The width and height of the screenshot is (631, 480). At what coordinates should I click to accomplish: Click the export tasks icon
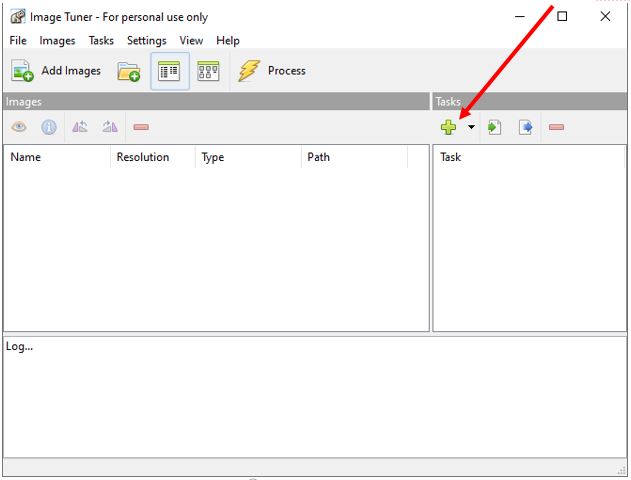(525, 127)
